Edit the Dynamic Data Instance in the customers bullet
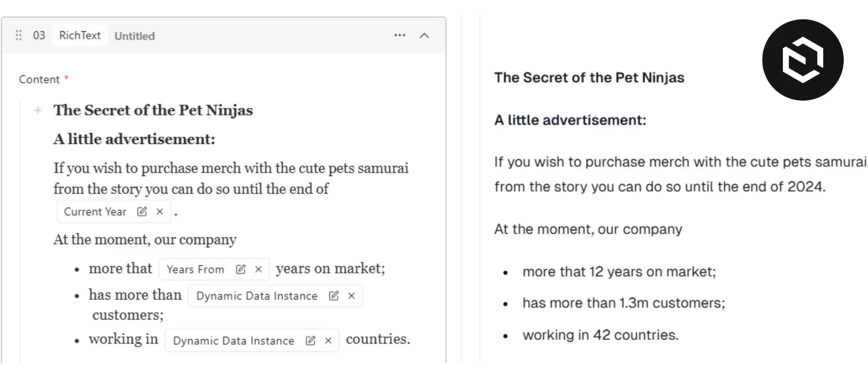Image resolution: width=868 pixels, height=385 pixels. click(333, 296)
